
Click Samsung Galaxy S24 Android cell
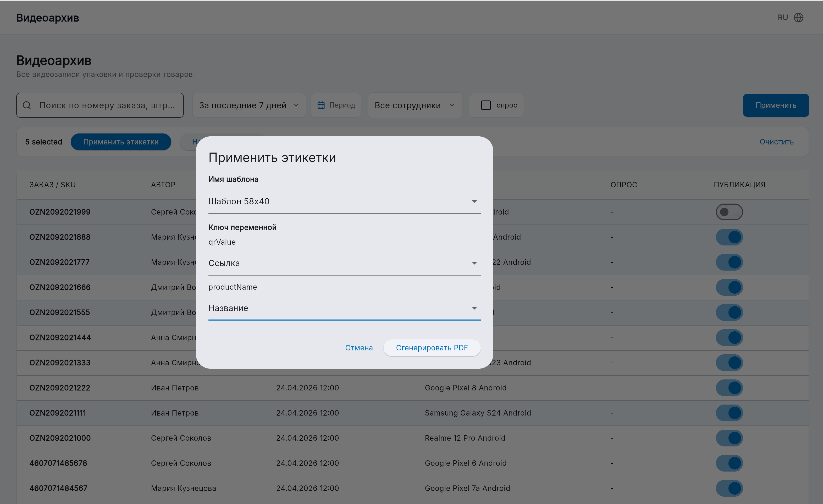(478, 413)
